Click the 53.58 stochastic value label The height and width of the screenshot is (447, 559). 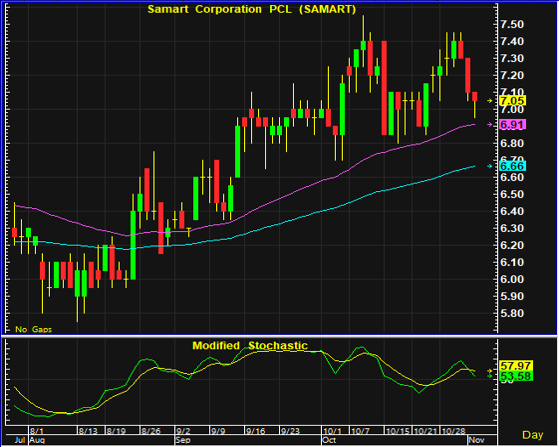[x=515, y=376]
